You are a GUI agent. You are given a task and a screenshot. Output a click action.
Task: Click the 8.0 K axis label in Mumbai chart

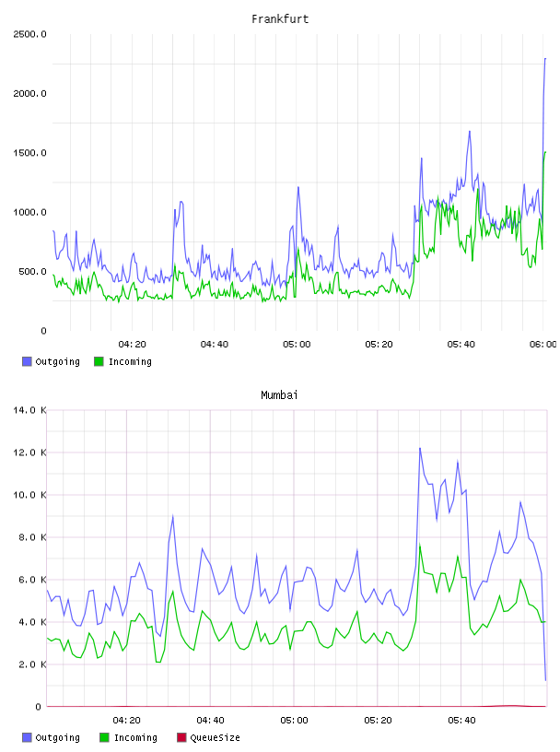pos(32,537)
